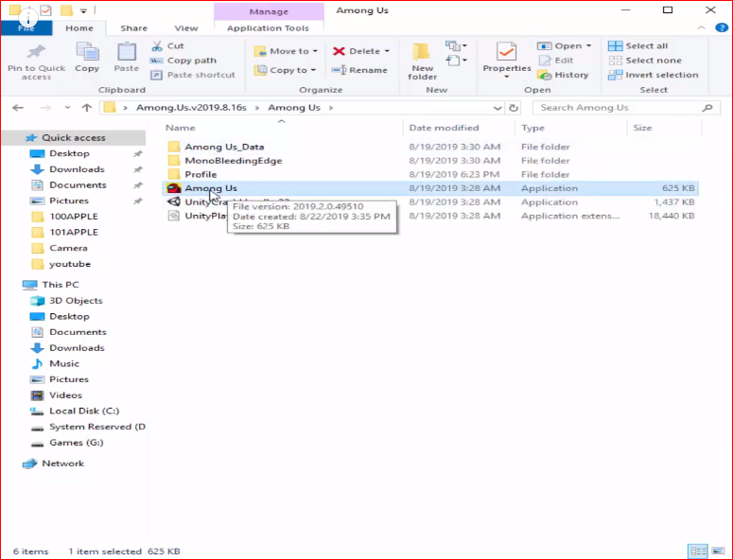Click the Back navigation arrow
This screenshot has width=733, height=560.
point(18,108)
